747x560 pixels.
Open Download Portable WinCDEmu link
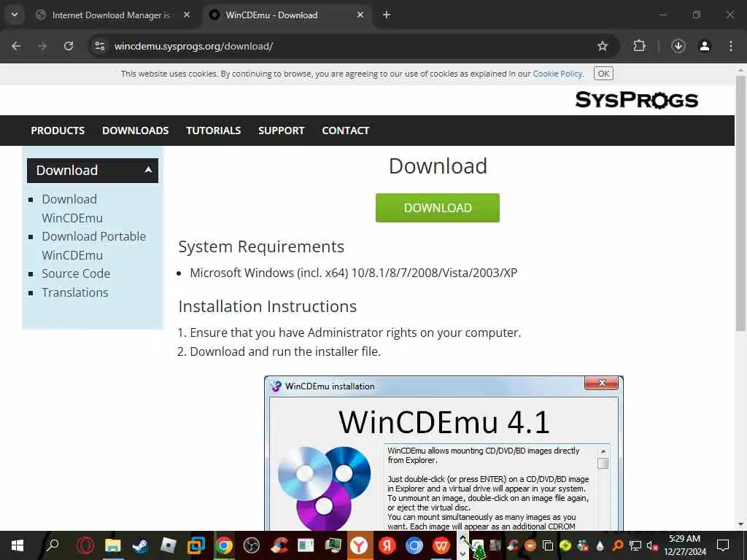[x=93, y=246]
